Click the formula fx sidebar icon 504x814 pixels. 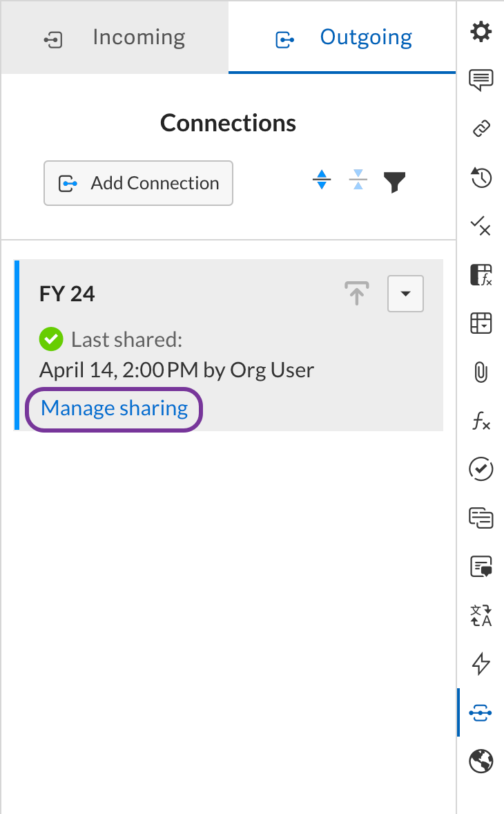click(481, 421)
